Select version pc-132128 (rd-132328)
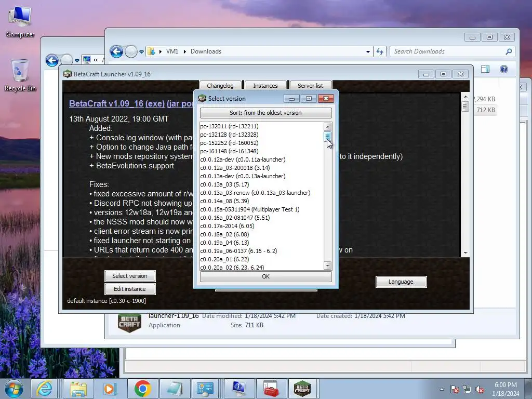532x399 pixels. 262,135
